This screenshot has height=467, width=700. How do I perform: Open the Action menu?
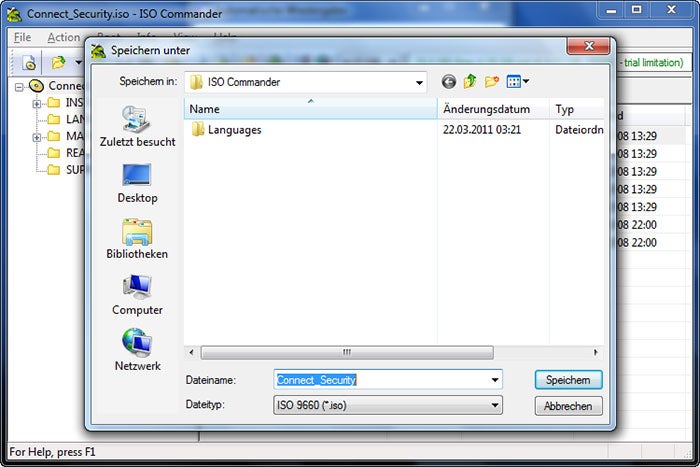(64, 38)
